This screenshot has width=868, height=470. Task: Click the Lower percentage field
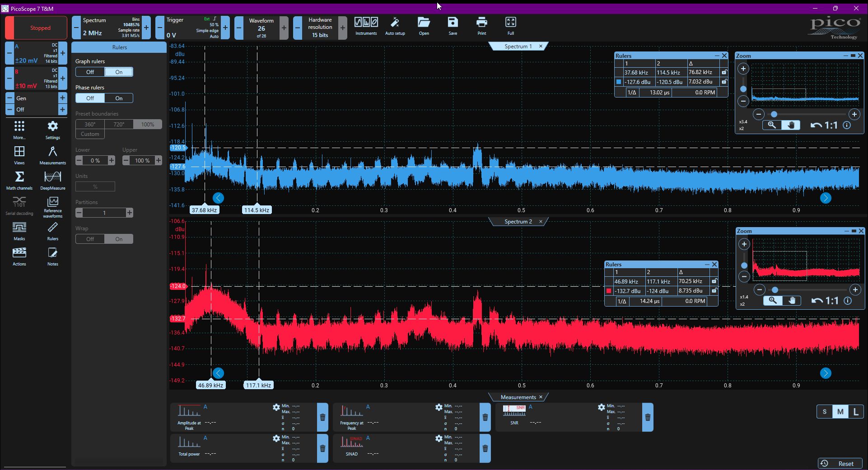click(95, 160)
